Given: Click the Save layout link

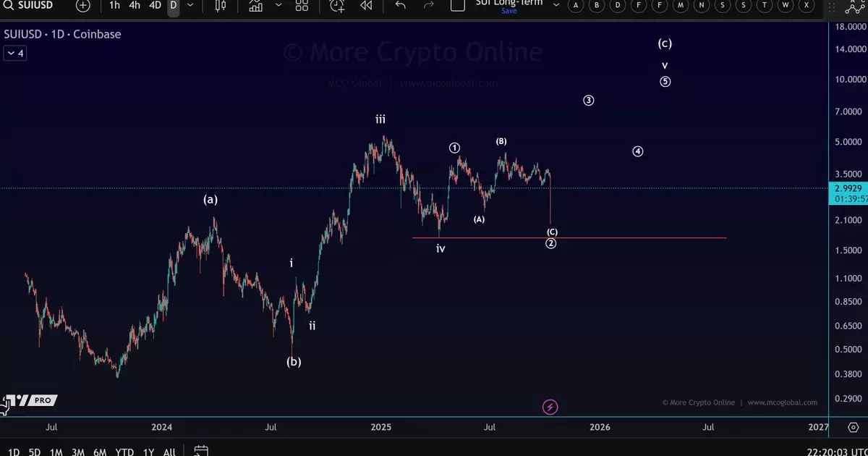Looking at the screenshot, I should 509,11.
